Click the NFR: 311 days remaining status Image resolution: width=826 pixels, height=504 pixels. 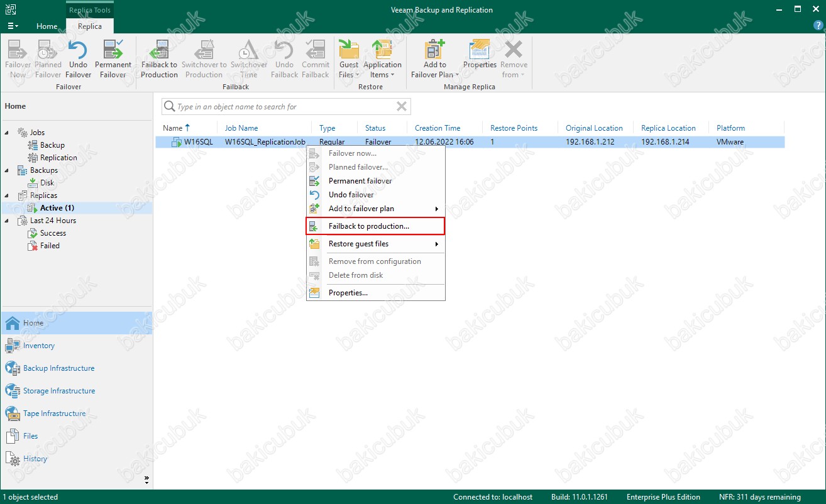point(760,497)
